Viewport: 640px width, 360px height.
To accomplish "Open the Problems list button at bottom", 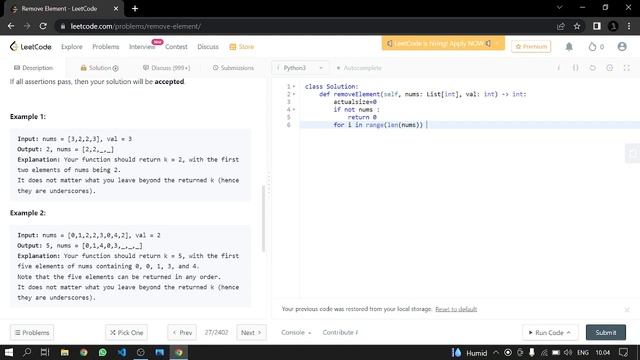I will [x=32, y=333].
